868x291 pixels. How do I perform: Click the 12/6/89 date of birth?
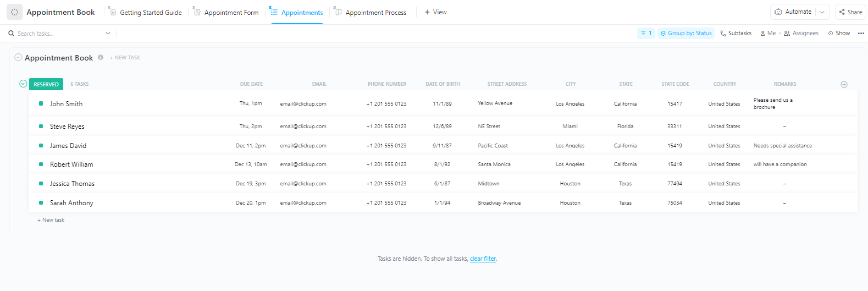(442, 127)
